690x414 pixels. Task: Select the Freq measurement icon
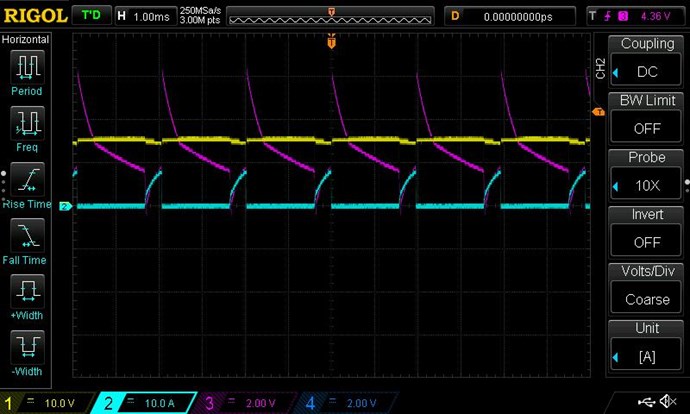pos(27,123)
